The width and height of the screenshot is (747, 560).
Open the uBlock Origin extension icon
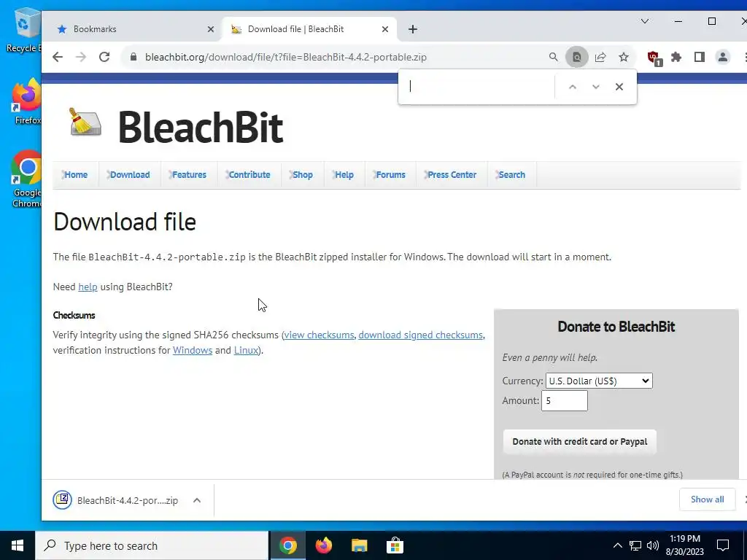[654, 58]
